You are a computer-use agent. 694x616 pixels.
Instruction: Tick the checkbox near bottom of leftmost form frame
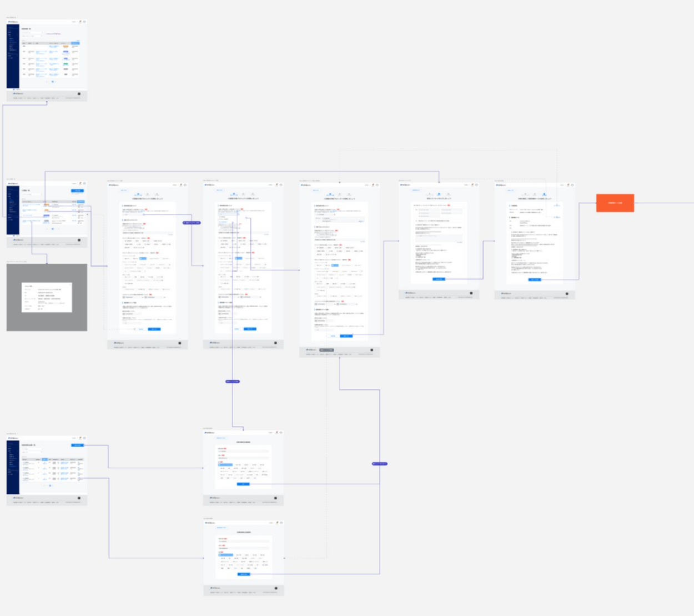(x=124, y=314)
